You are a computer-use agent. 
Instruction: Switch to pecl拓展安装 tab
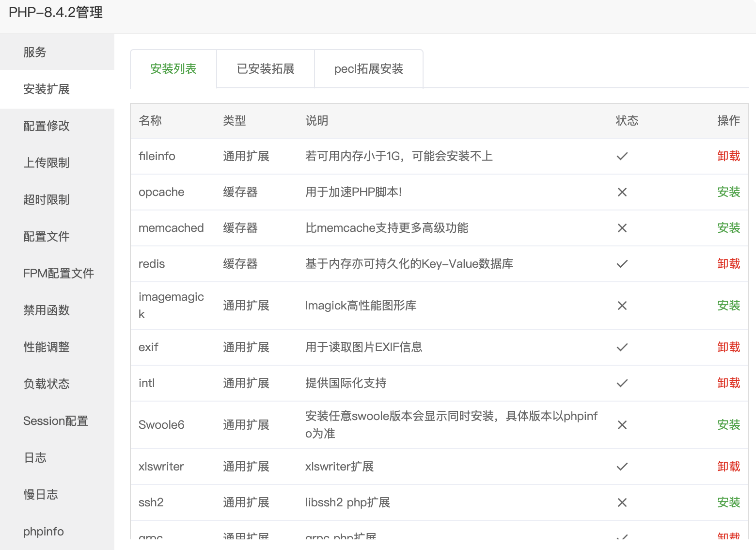point(369,69)
